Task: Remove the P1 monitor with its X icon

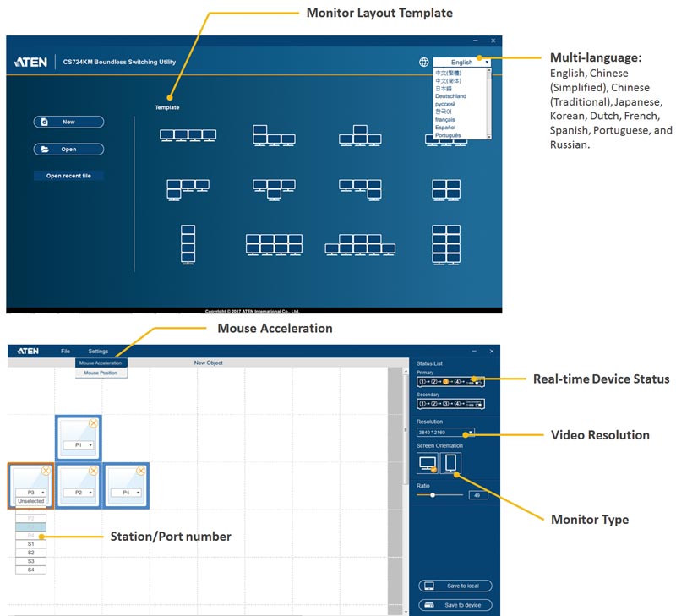Action: [x=93, y=423]
